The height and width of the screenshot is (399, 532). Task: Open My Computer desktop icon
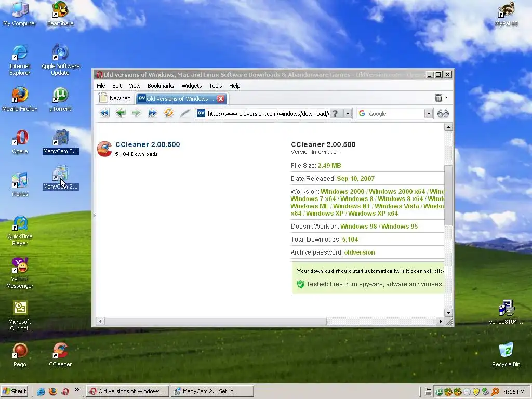[20, 14]
